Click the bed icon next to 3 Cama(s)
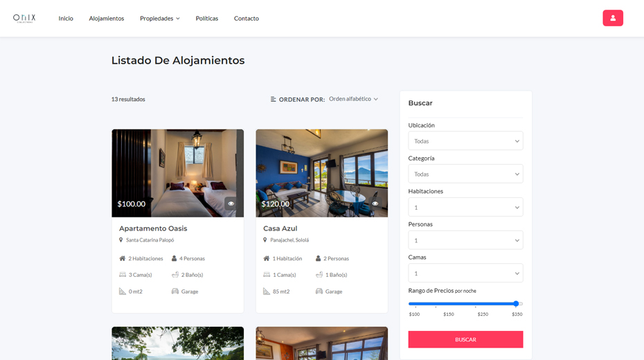 click(x=123, y=275)
